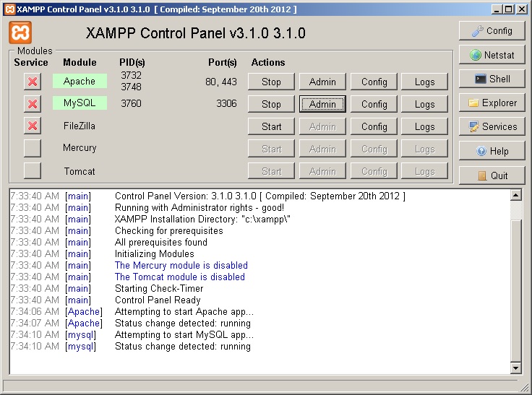Viewport: 532px width, 395px height.
Task: Click log line 'XAMPP Installation Directory'
Action: [202, 219]
